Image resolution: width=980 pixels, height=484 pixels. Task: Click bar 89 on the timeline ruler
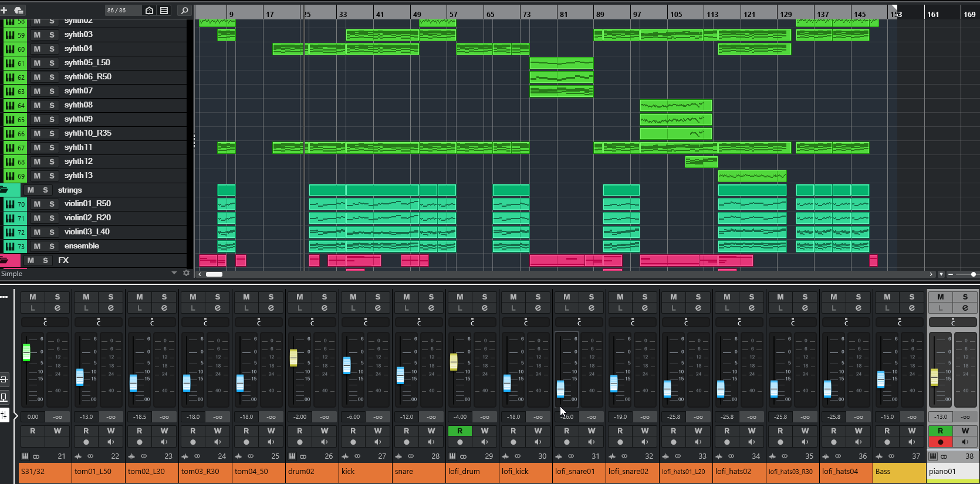(x=600, y=14)
